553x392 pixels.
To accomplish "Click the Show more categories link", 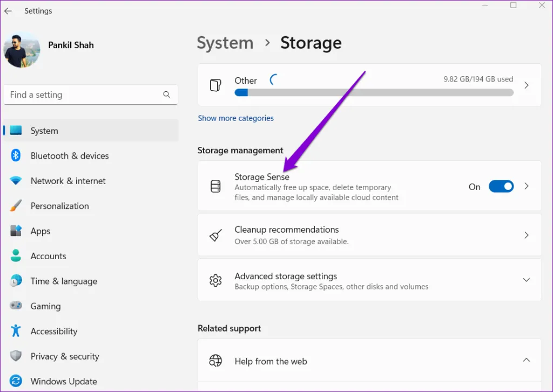I will 235,118.
